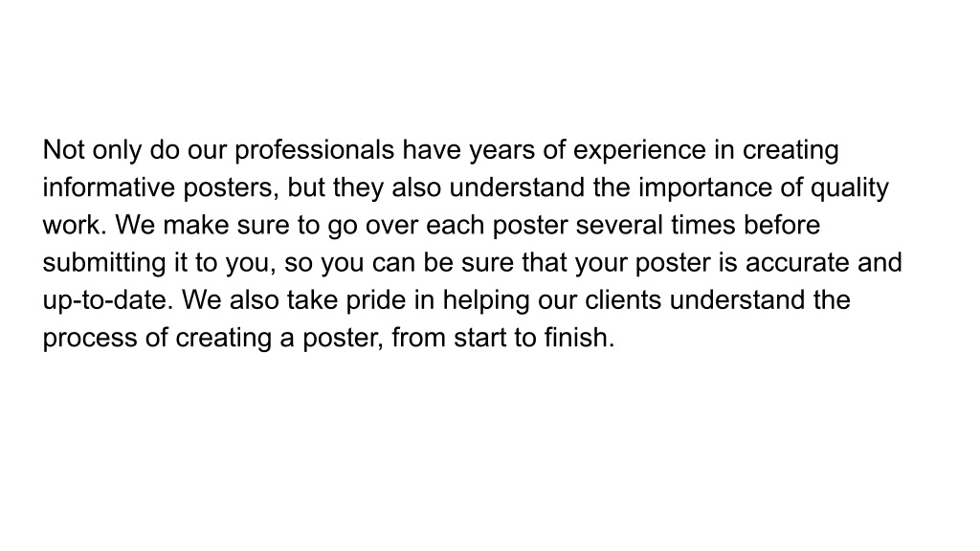Click the word "importance" in the text
The image size is (980, 551).
[x=705, y=188]
